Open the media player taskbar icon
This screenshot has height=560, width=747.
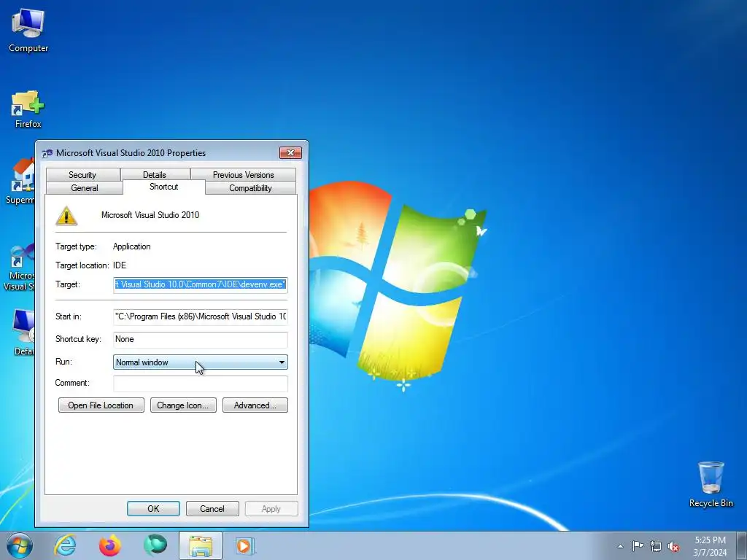[x=245, y=545]
